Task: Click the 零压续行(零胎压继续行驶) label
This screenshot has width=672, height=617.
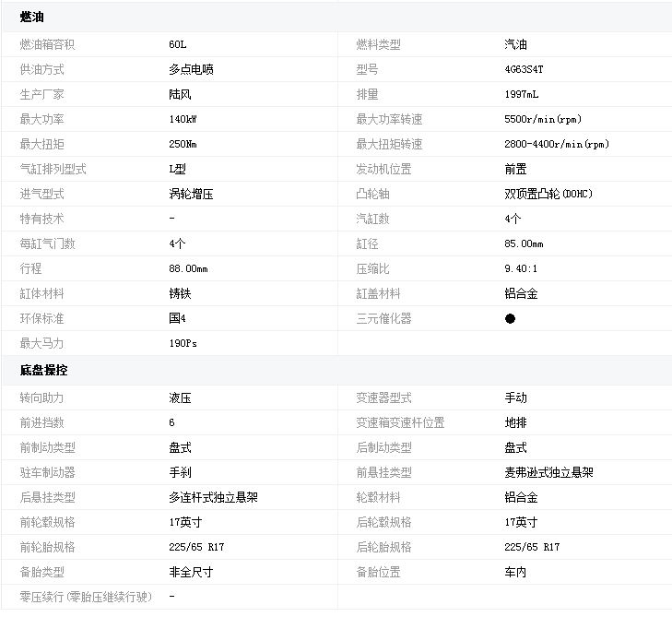Action: (86, 597)
